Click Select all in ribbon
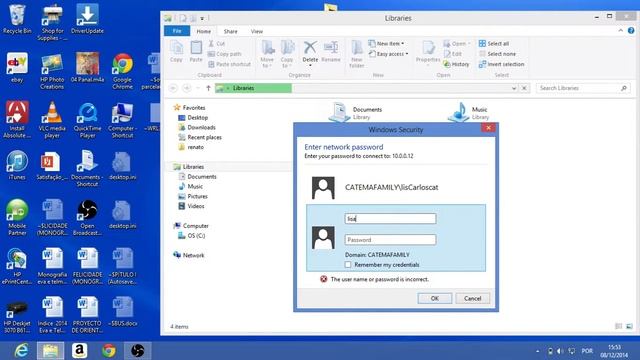This screenshot has width=640, height=360. (494, 43)
